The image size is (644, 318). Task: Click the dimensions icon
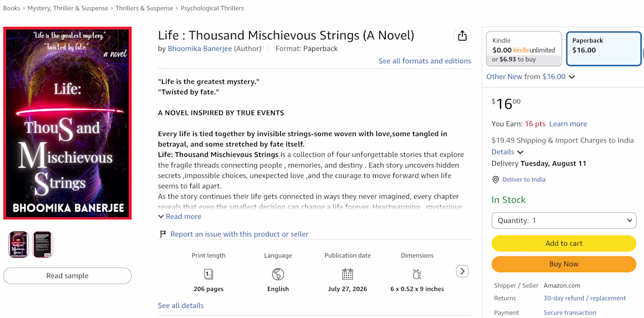[417, 274]
